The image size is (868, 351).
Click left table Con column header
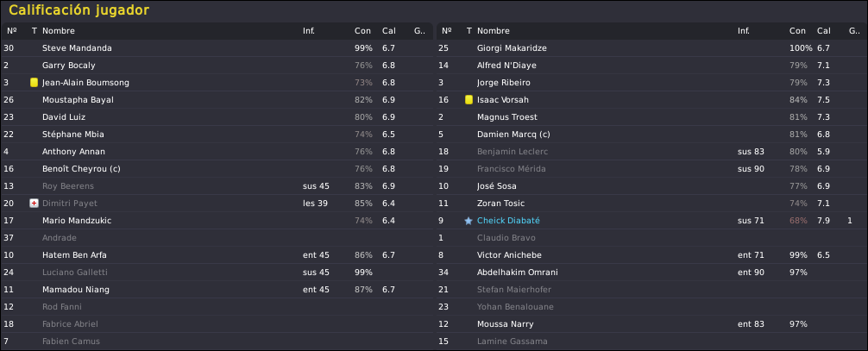[362, 31]
